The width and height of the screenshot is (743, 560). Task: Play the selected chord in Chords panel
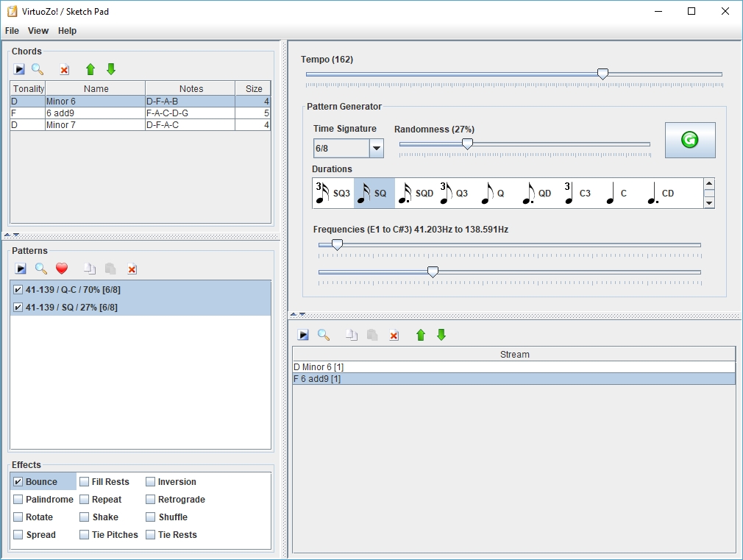point(19,69)
